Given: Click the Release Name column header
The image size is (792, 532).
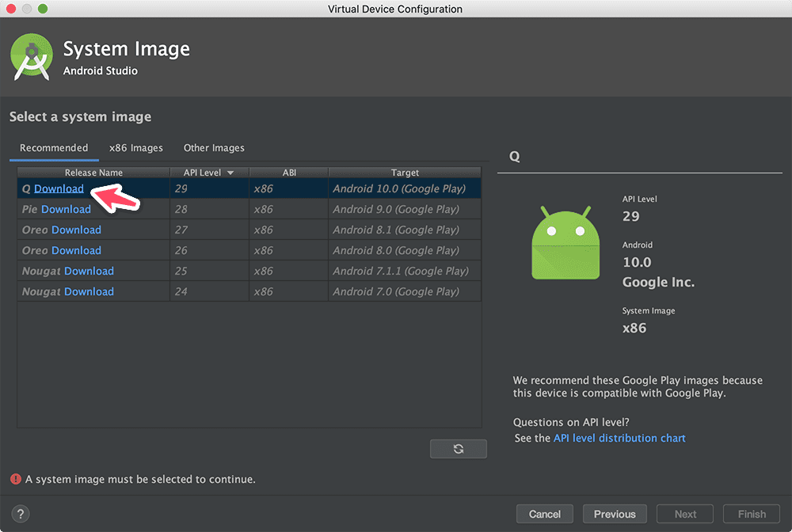Looking at the screenshot, I should tap(93, 173).
